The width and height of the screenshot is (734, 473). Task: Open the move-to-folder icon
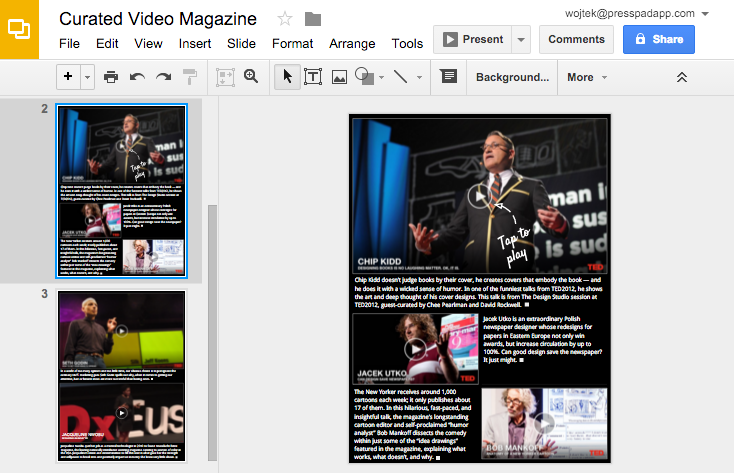(x=313, y=19)
